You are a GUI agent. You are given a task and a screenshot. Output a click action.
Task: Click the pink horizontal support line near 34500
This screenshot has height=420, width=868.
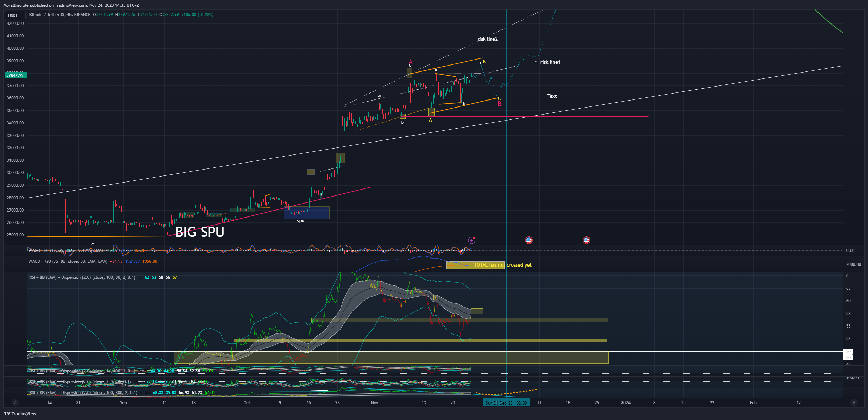click(x=526, y=116)
